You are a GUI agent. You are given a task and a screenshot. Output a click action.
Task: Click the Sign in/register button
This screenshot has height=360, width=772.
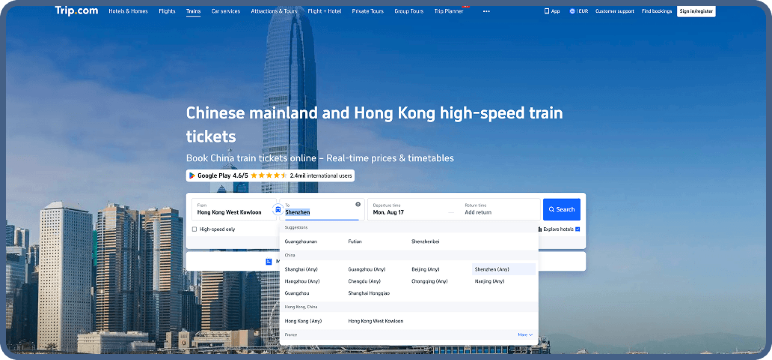[x=696, y=11]
